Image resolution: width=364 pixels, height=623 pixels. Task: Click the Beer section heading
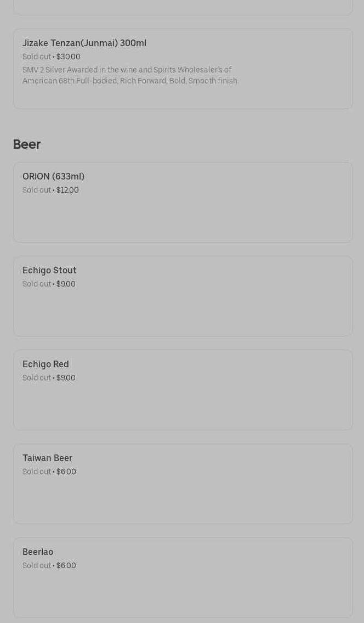27,144
